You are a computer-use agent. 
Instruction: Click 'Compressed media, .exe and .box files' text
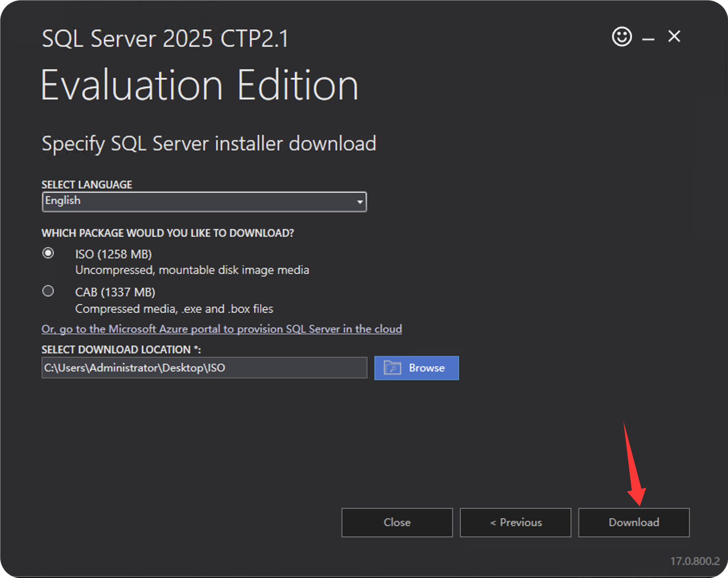174,309
